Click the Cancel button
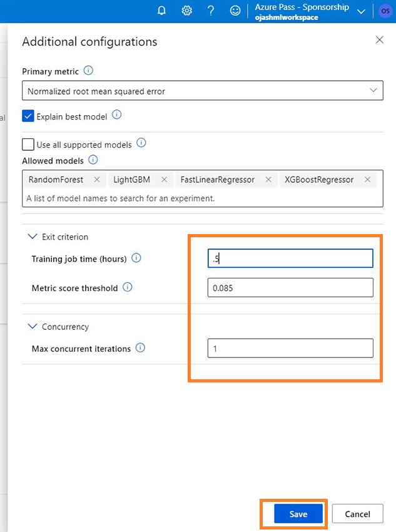Viewport: 396px width, 532px height. [x=357, y=514]
